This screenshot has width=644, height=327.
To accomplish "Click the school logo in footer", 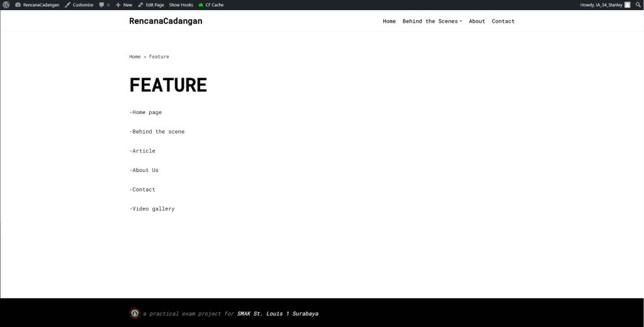I will click(x=135, y=313).
